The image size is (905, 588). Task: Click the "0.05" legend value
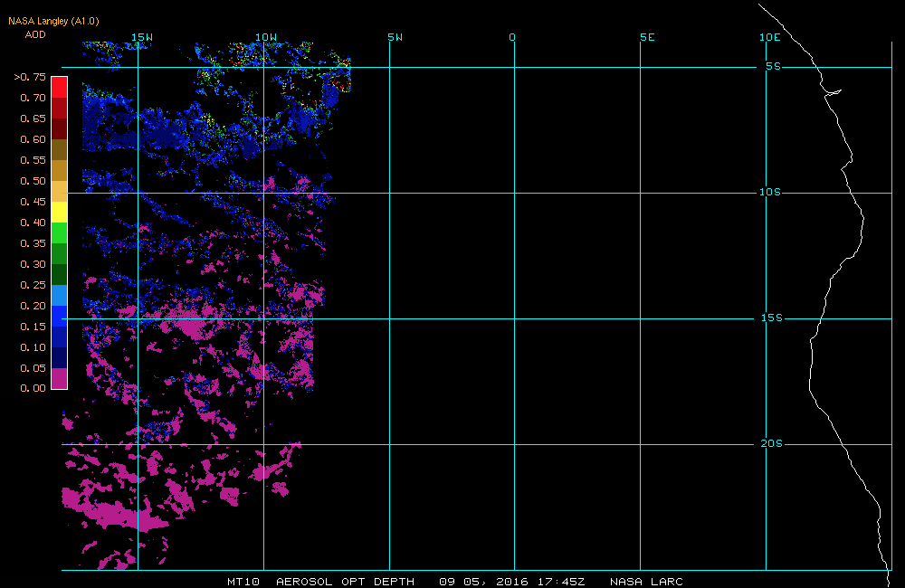[x=33, y=367]
